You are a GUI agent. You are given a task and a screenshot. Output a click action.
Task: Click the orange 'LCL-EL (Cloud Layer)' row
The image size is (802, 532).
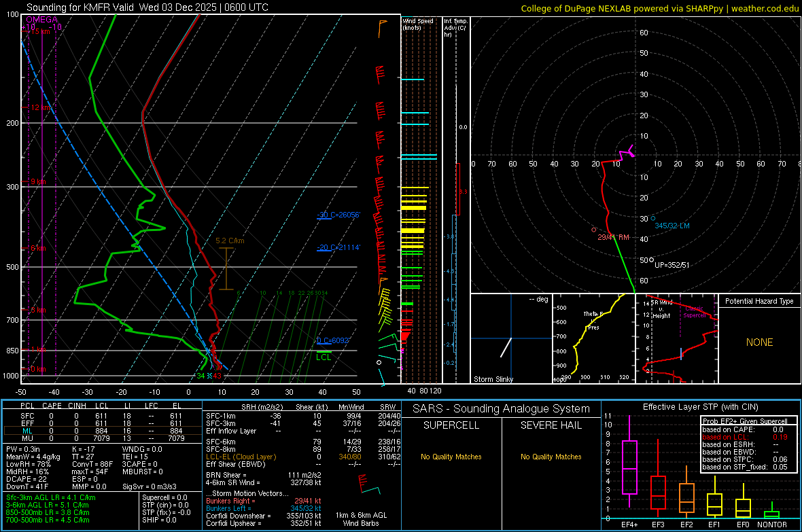tap(303, 457)
